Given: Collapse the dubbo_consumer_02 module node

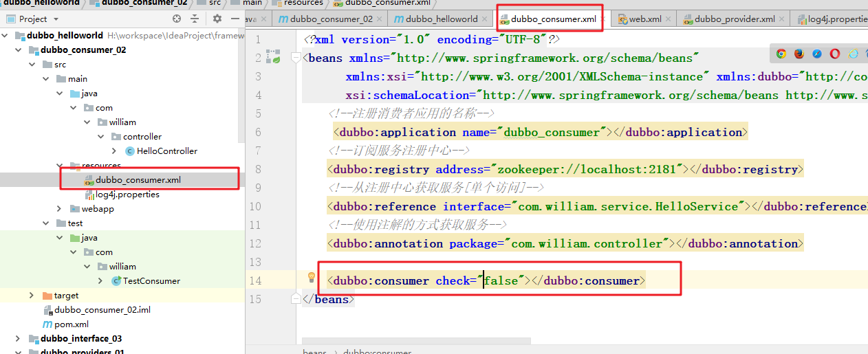Looking at the screenshot, I should 19,50.
